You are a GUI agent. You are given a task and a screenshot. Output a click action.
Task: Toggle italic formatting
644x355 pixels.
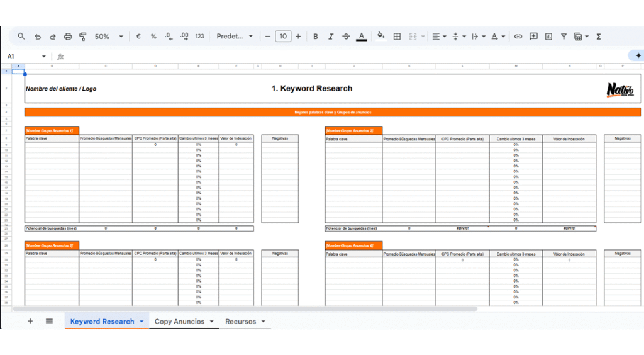[x=331, y=37]
